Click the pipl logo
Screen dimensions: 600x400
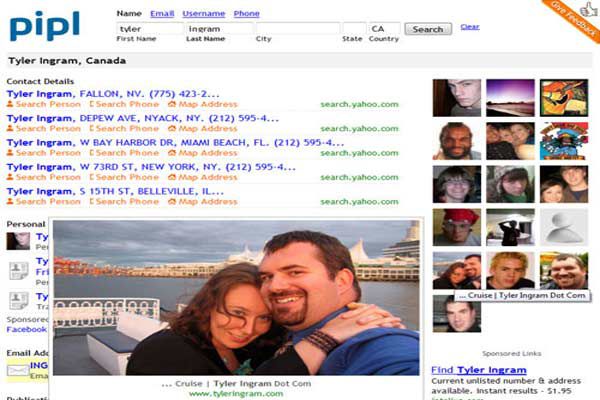click(45, 25)
